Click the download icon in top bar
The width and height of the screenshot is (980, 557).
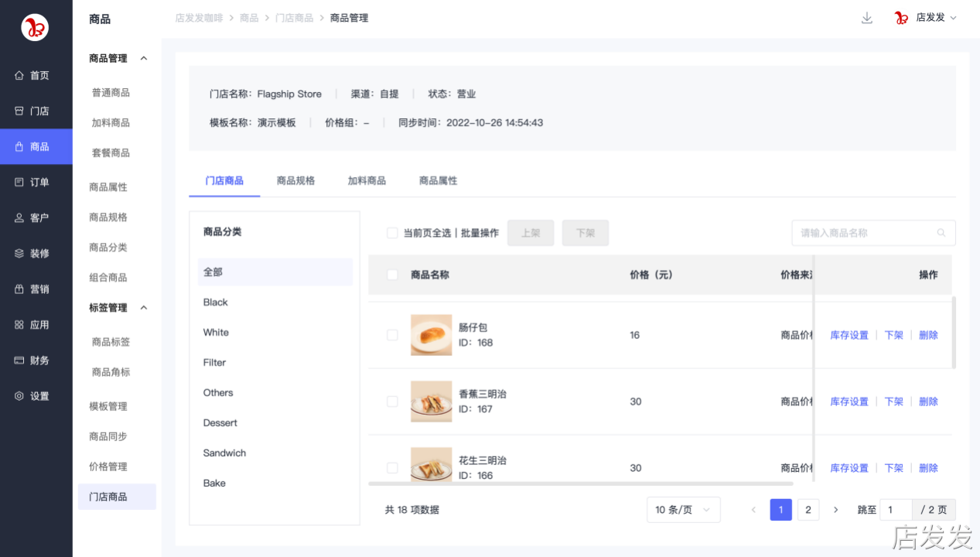[x=867, y=18]
